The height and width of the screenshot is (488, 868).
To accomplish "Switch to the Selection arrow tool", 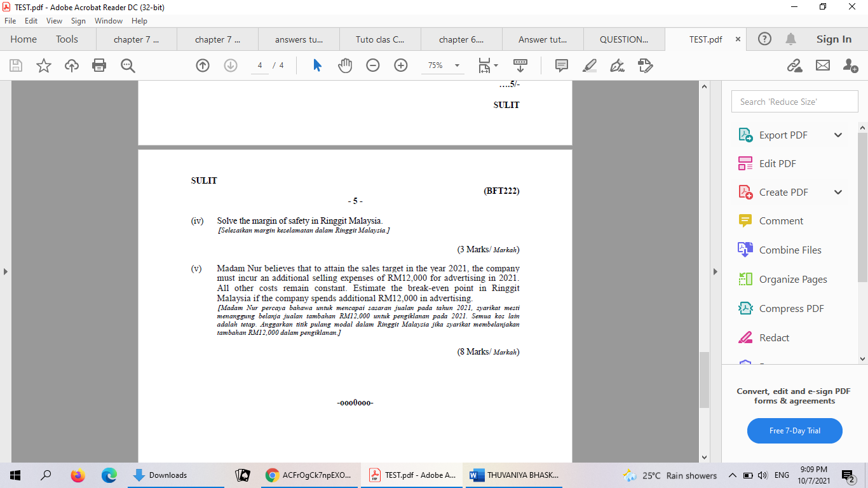I will [x=316, y=65].
